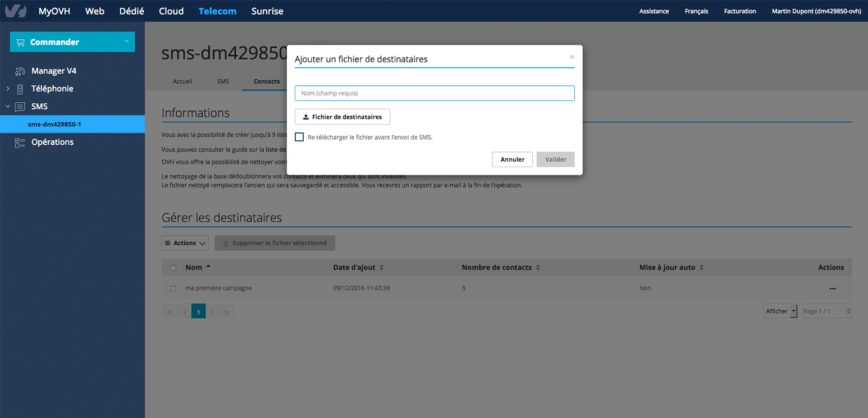The height and width of the screenshot is (418, 868).
Task: Enable Re-télécharger le fichier checkbox
Action: (299, 137)
